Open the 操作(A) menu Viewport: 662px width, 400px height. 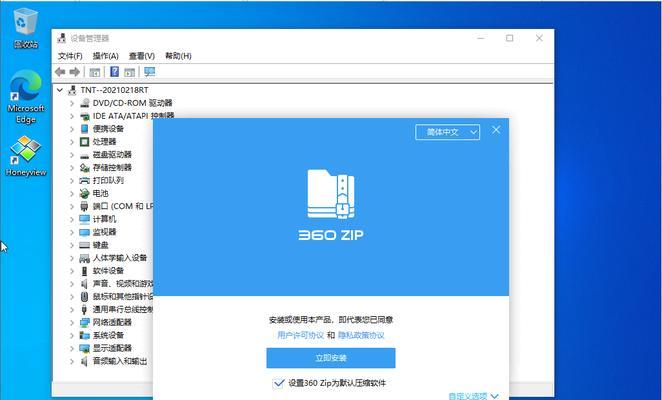[106, 56]
